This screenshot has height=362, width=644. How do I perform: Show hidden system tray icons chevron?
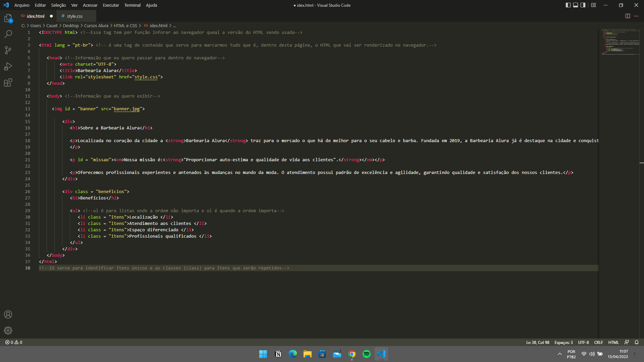[x=559, y=354]
